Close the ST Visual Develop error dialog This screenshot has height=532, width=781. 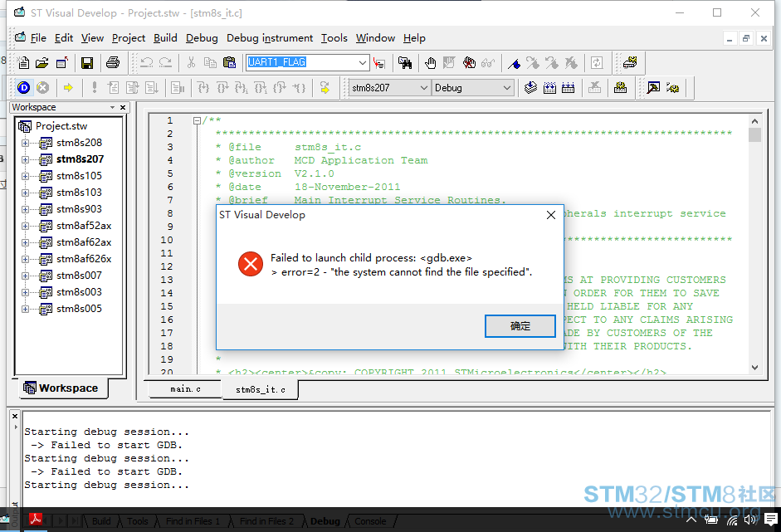[x=551, y=215]
